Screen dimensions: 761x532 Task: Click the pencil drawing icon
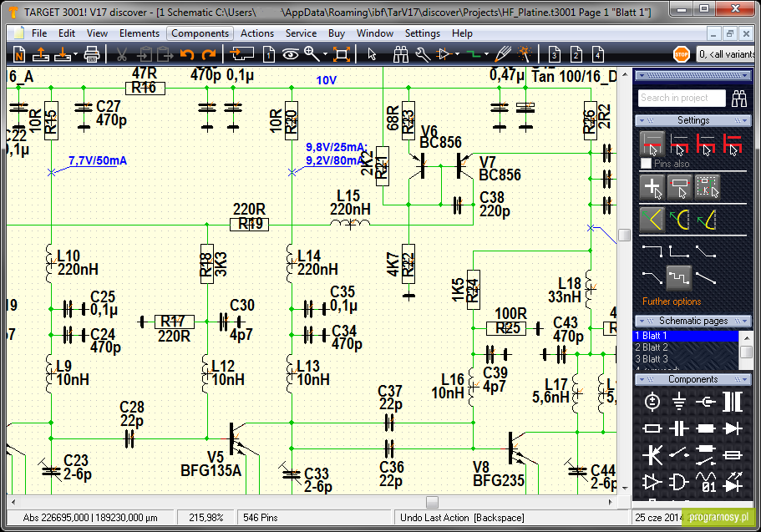coord(503,54)
